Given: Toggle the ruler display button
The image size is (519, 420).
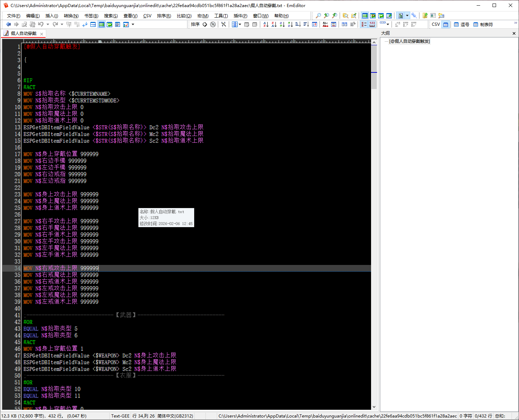Looking at the screenshot, I should tap(372, 24).
